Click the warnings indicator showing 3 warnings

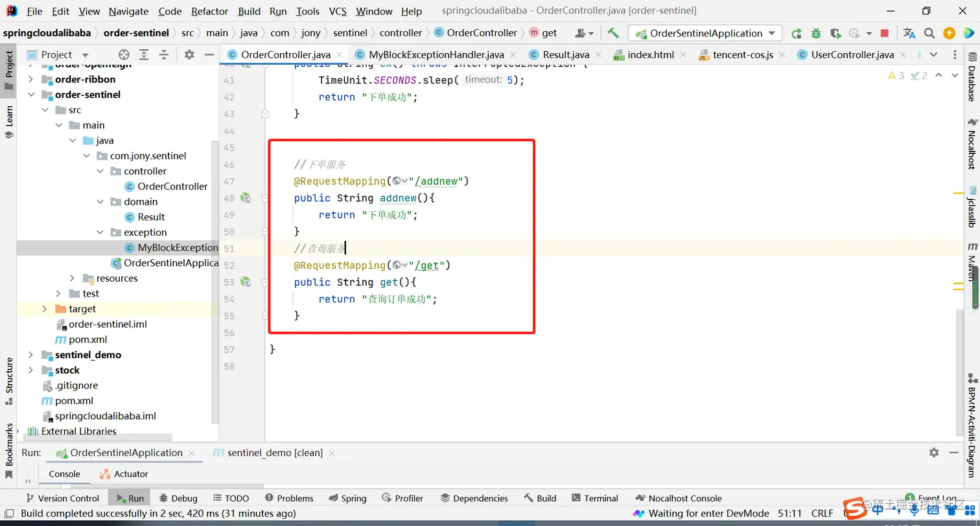(x=896, y=76)
